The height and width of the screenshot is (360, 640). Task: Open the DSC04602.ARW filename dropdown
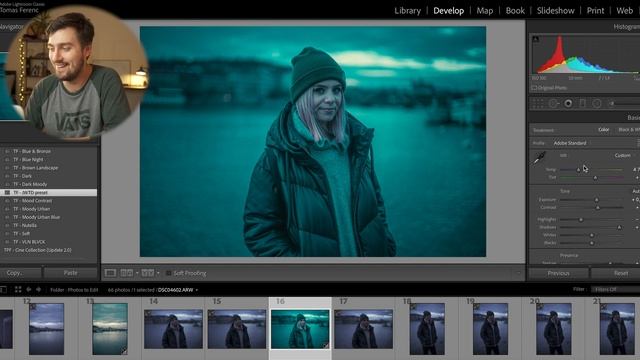(178, 290)
